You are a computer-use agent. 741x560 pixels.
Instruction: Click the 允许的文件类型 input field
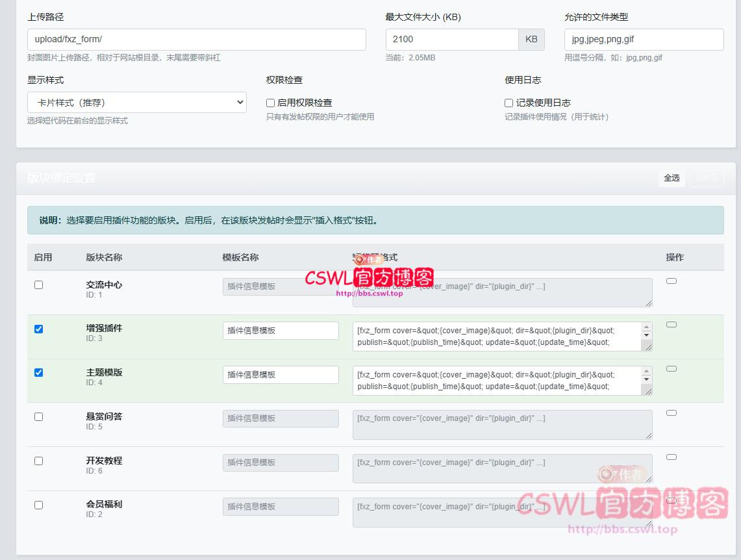click(644, 39)
